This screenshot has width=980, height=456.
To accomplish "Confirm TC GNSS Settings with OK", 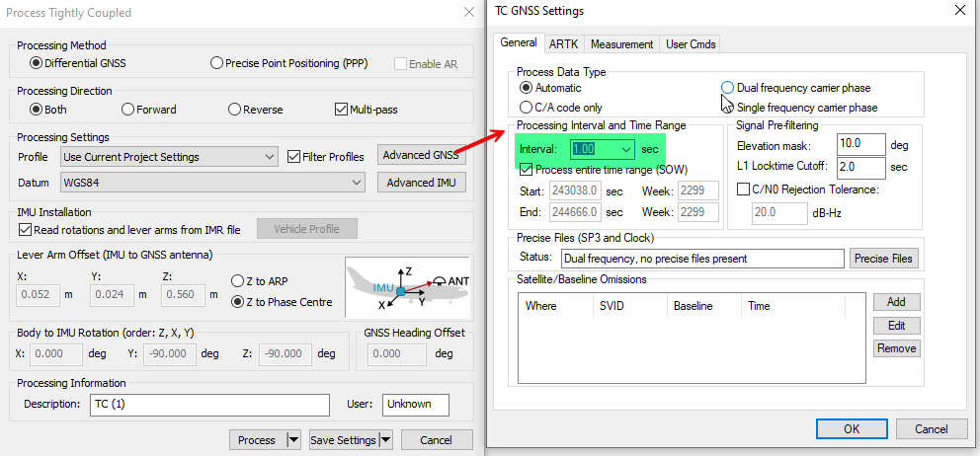I will [x=852, y=429].
